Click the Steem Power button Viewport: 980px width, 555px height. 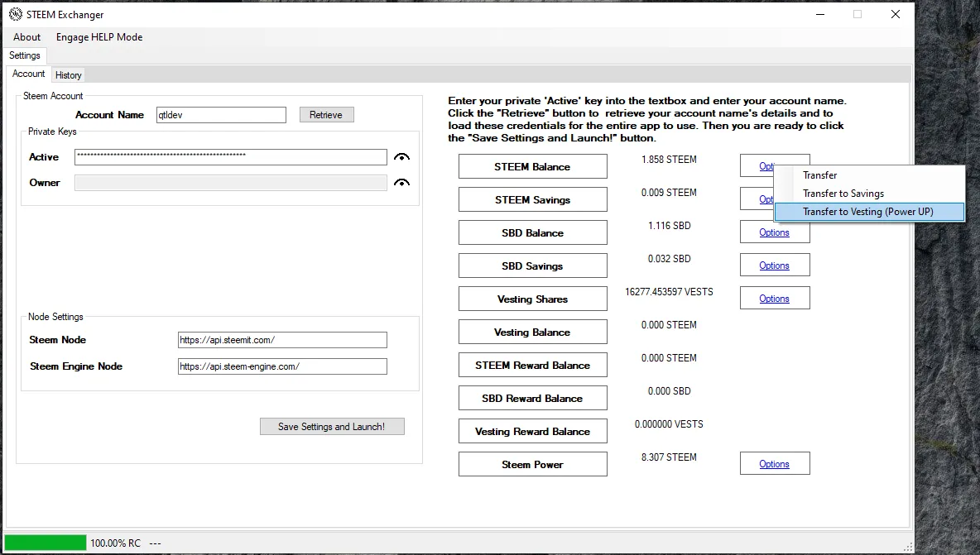(532, 465)
